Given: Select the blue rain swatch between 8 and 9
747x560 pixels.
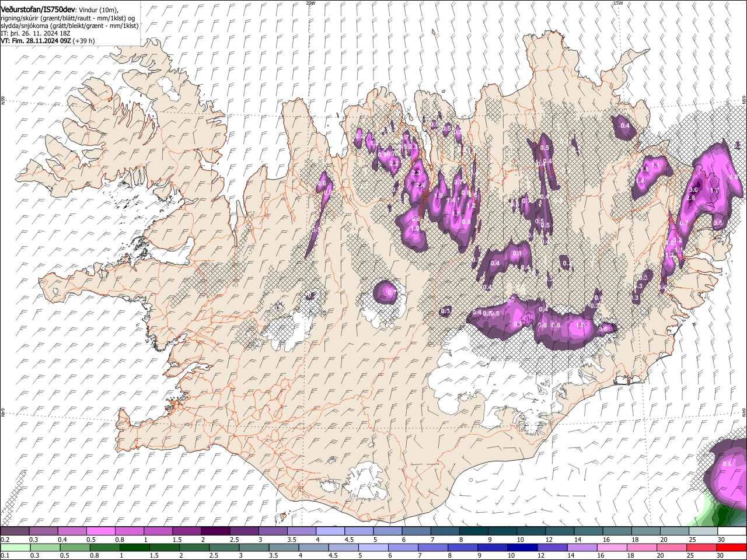Looking at the screenshot, I should [462, 548].
